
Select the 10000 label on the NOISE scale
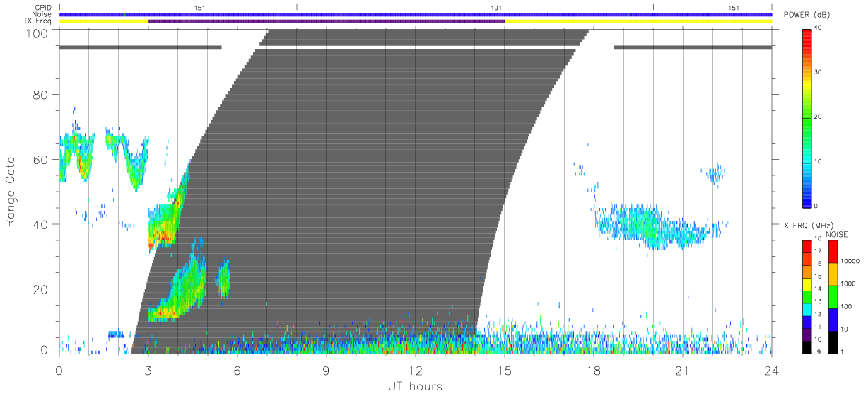click(851, 261)
